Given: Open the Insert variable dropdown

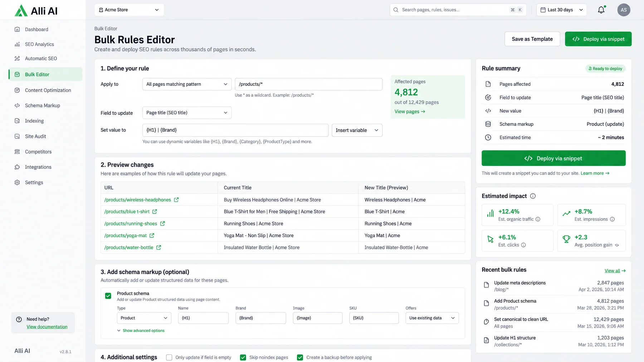Looking at the screenshot, I should click(x=357, y=130).
